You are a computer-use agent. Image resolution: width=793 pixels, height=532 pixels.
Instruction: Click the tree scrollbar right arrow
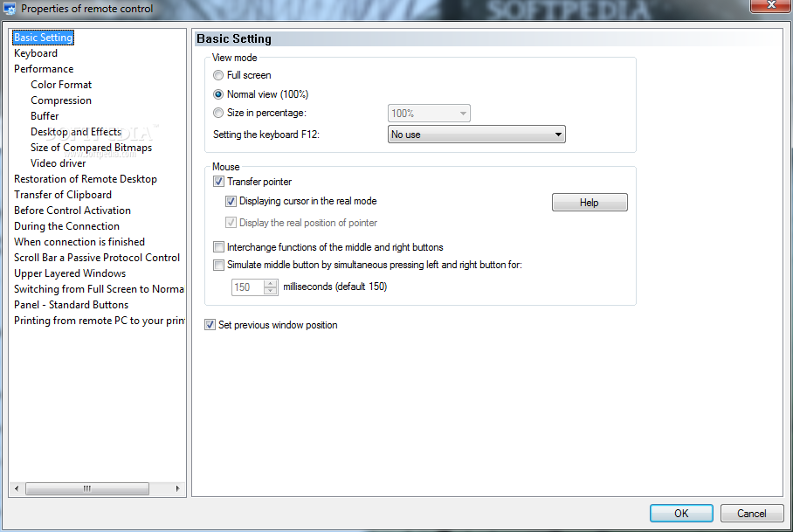pos(177,488)
